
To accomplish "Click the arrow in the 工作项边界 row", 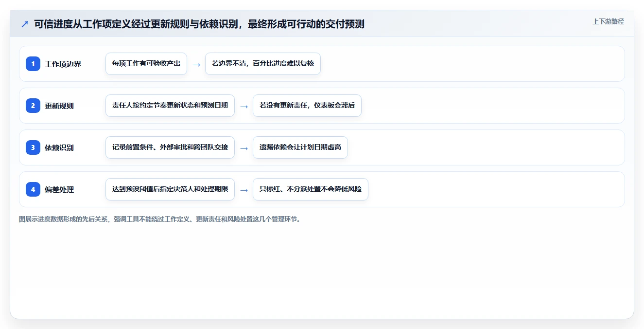I will pyautogui.click(x=196, y=64).
